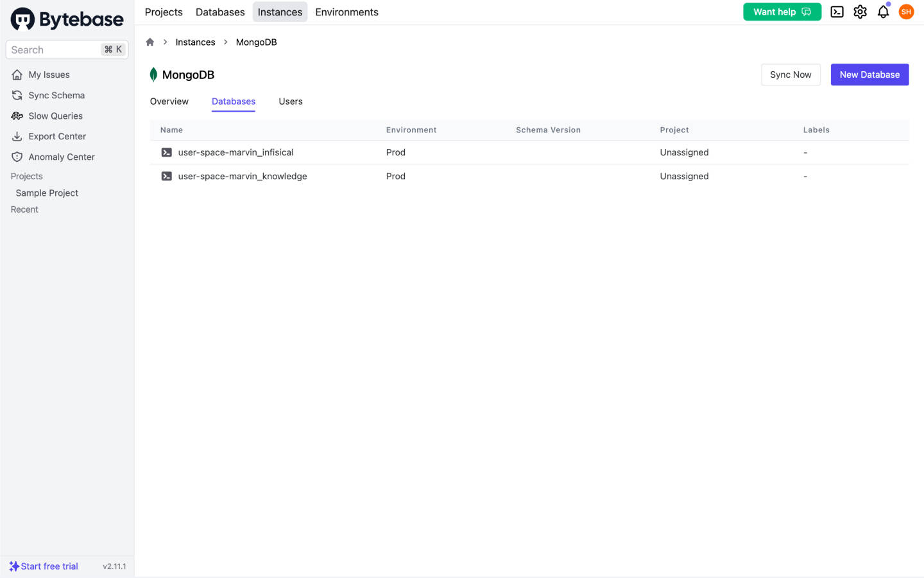Open Environments in top navigation

click(x=346, y=12)
